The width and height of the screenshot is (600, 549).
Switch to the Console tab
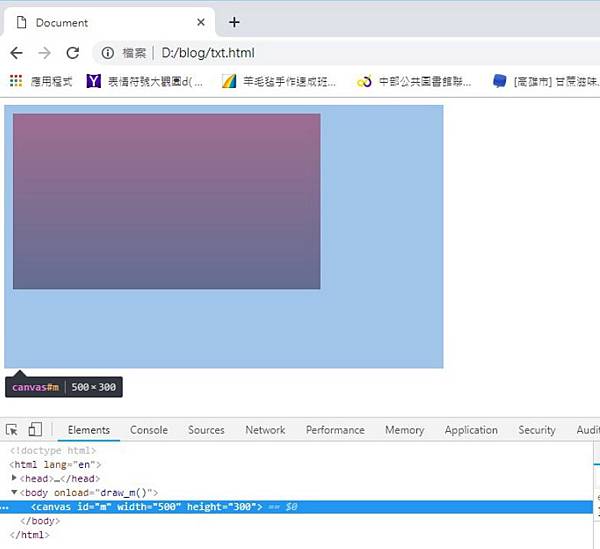149,430
